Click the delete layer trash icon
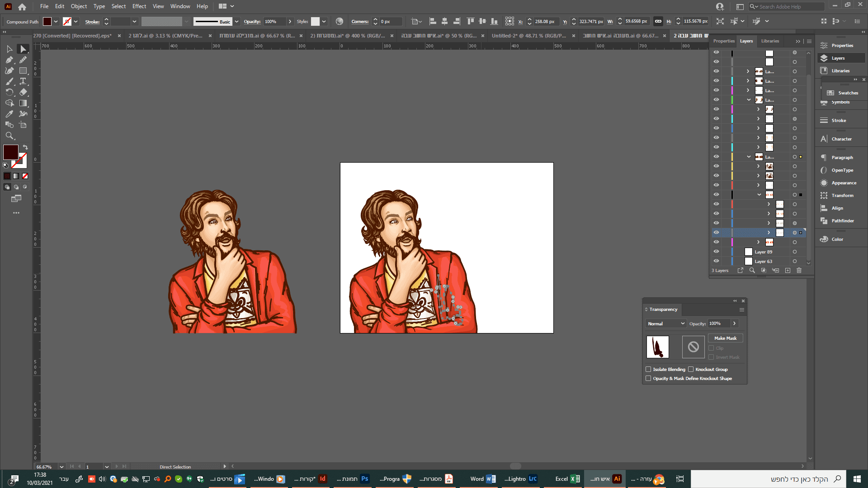868x488 pixels. click(x=799, y=270)
